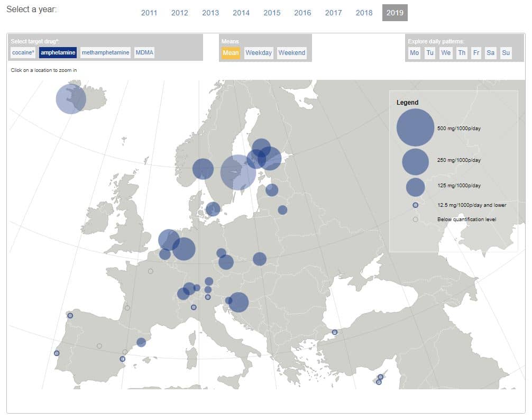Select methamphetamine as target drug
This screenshot has height=420, width=532.
click(x=105, y=53)
